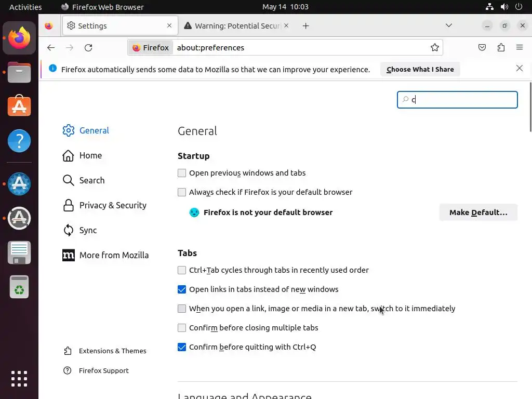Click the Make Default button
This screenshot has height=399, width=532.
tap(478, 212)
